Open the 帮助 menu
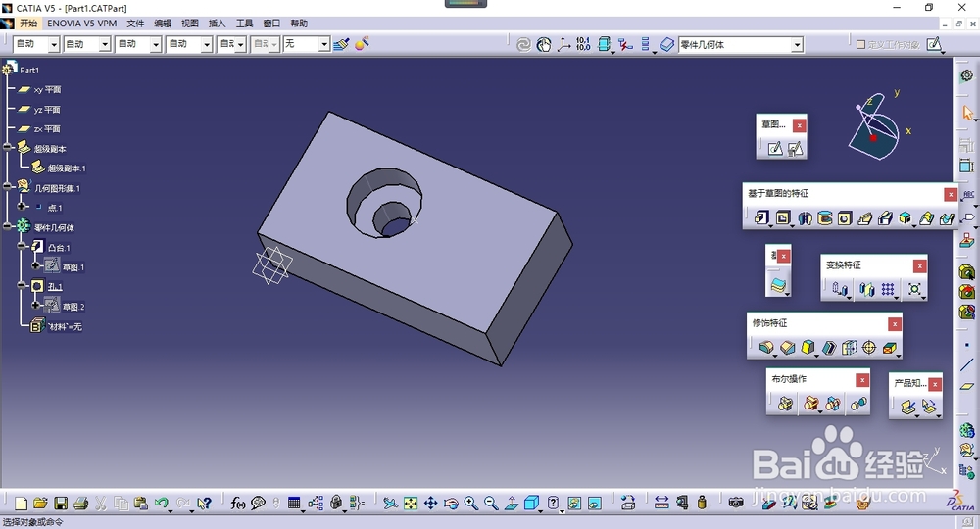The height and width of the screenshot is (529, 980). click(299, 24)
